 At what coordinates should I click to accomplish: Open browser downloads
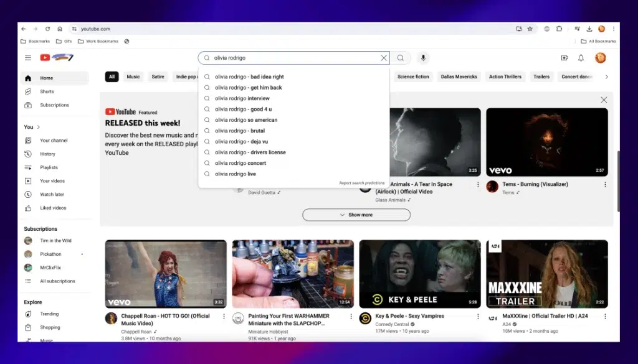click(589, 29)
